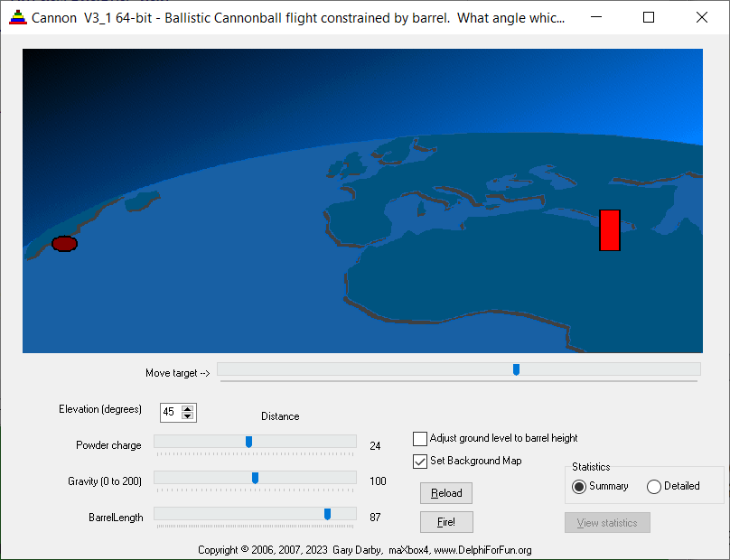Click the red rectangular target
The height and width of the screenshot is (560, 730).
[x=610, y=230]
